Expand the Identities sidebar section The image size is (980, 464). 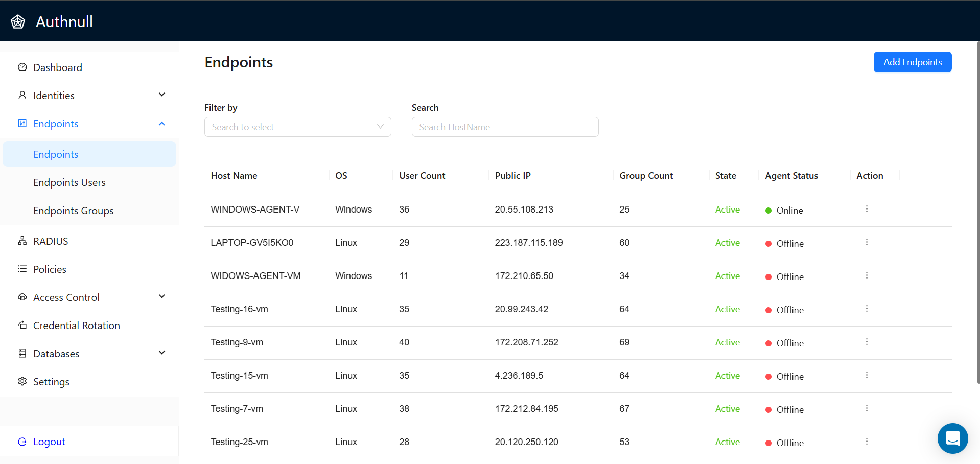161,95
